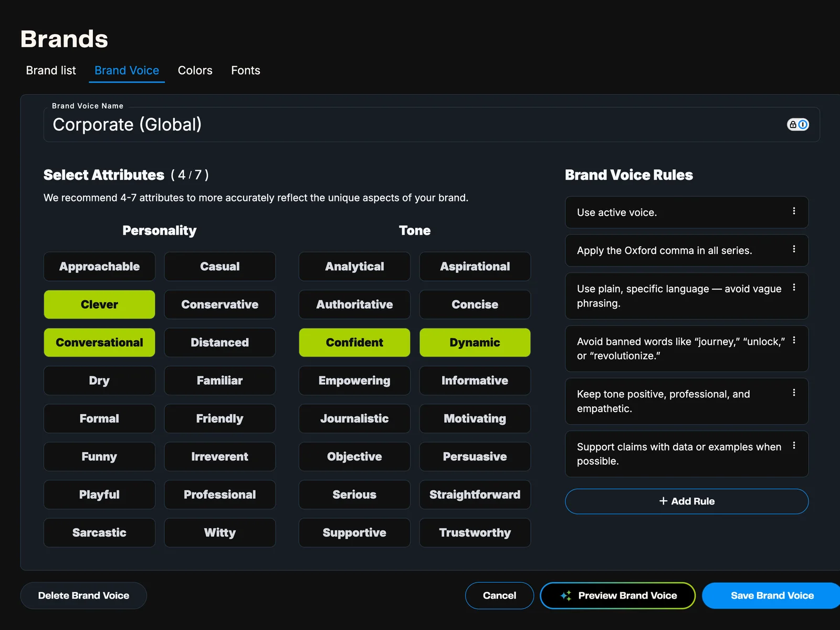Screen dimensions: 840x630
Task: Open options menu for Oxford comma rule
Action: (794, 249)
